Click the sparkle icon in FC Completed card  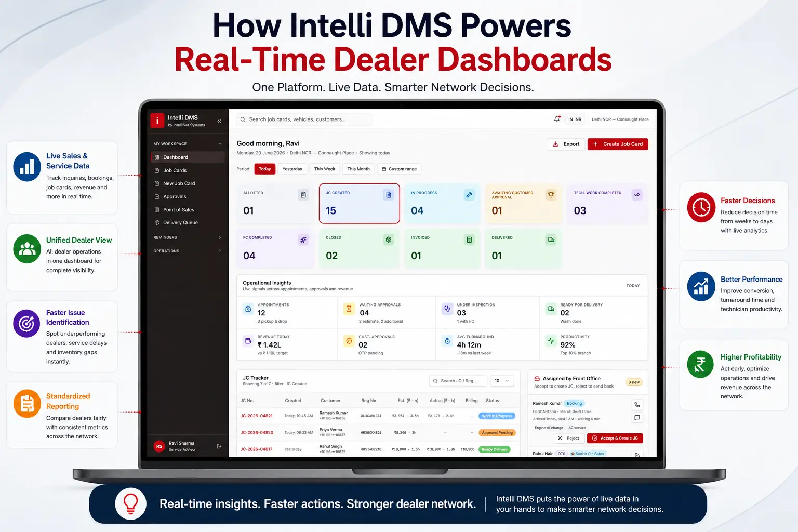[303, 240]
